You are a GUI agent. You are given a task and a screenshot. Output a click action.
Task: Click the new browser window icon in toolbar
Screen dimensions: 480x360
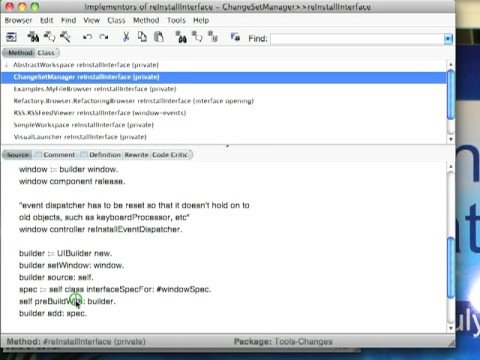point(11,37)
